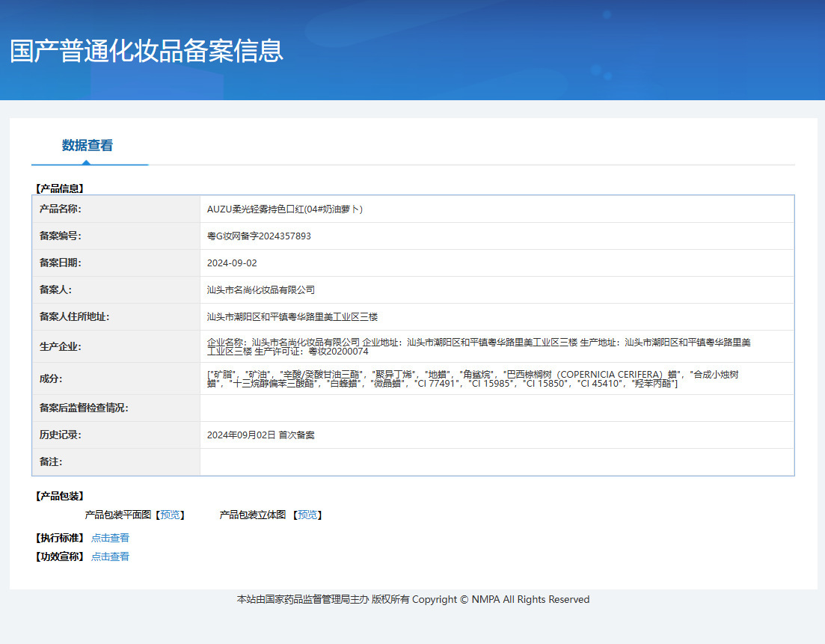
Task: Click the registrant 汕头市名尚化妆品有限公司 value
Action: pyautogui.click(x=261, y=290)
